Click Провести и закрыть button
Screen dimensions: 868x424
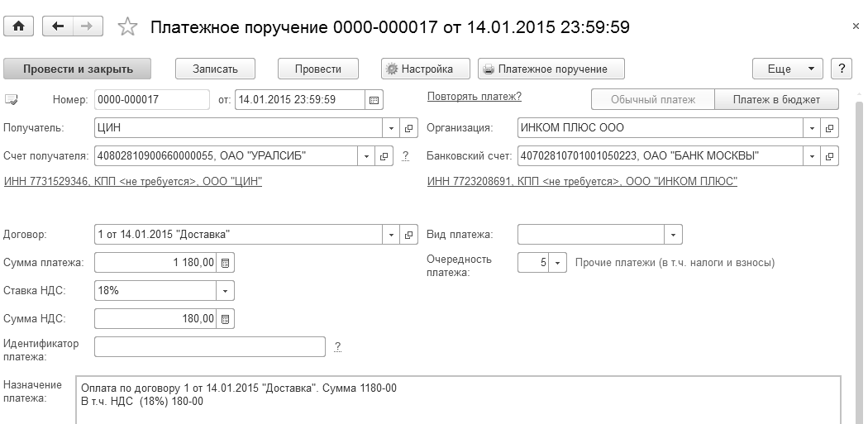pos(79,69)
